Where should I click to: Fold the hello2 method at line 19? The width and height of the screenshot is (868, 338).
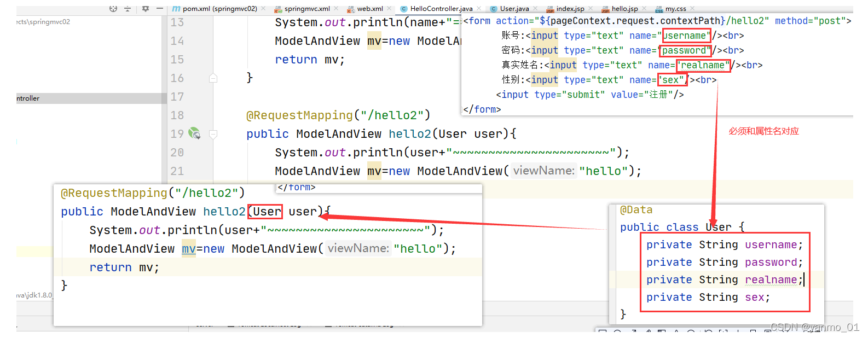coord(213,134)
